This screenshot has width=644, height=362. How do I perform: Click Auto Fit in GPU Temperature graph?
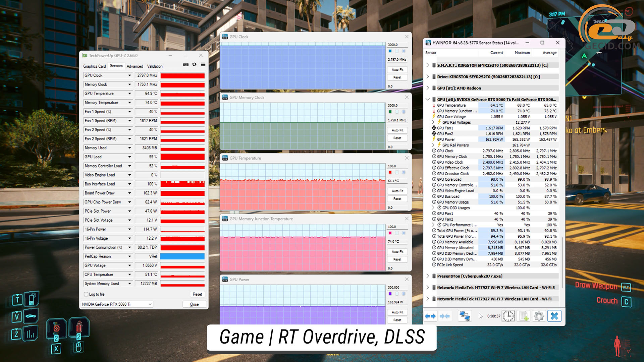tap(397, 191)
